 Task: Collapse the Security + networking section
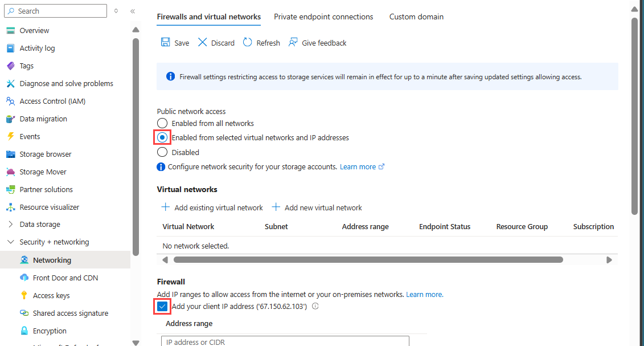point(10,242)
